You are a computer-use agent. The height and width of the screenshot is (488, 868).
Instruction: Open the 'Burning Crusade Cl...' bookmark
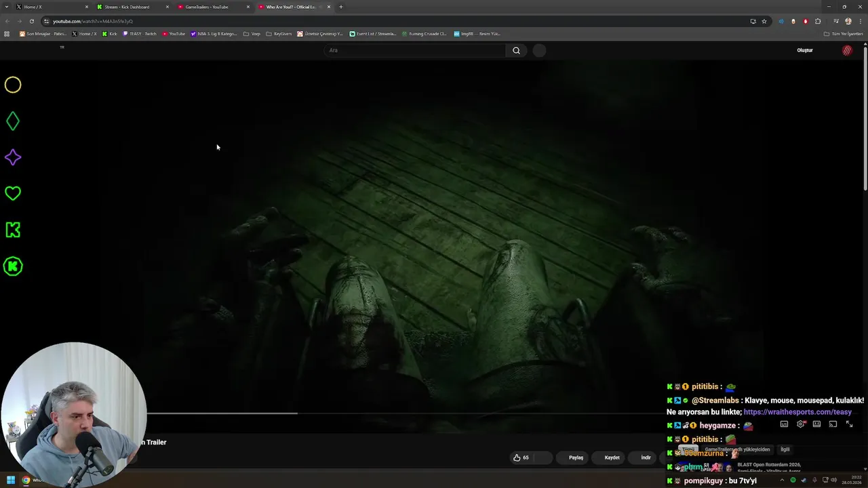coord(425,34)
